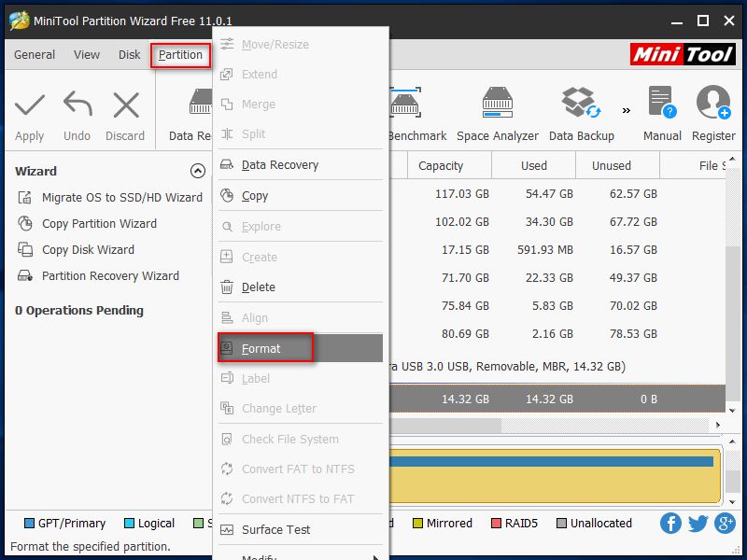
Task: Open the Twitter share icon
Action: click(x=698, y=524)
